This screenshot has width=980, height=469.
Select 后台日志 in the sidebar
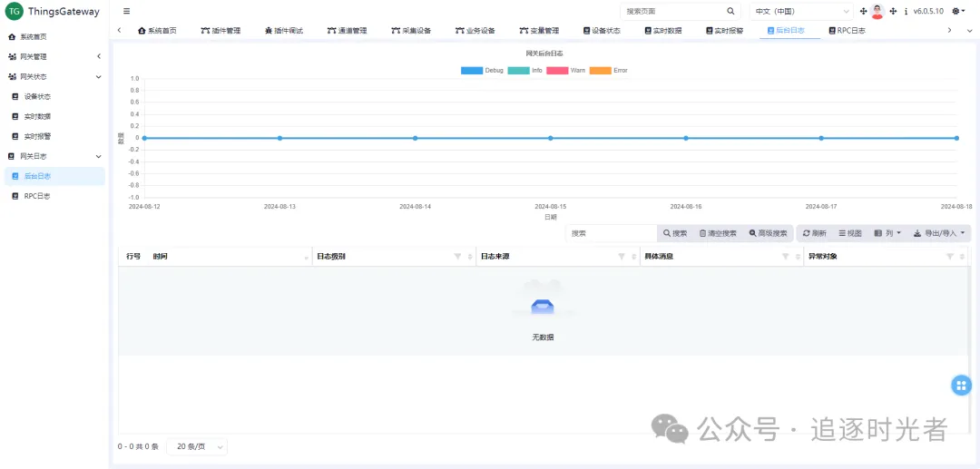point(54,176)
